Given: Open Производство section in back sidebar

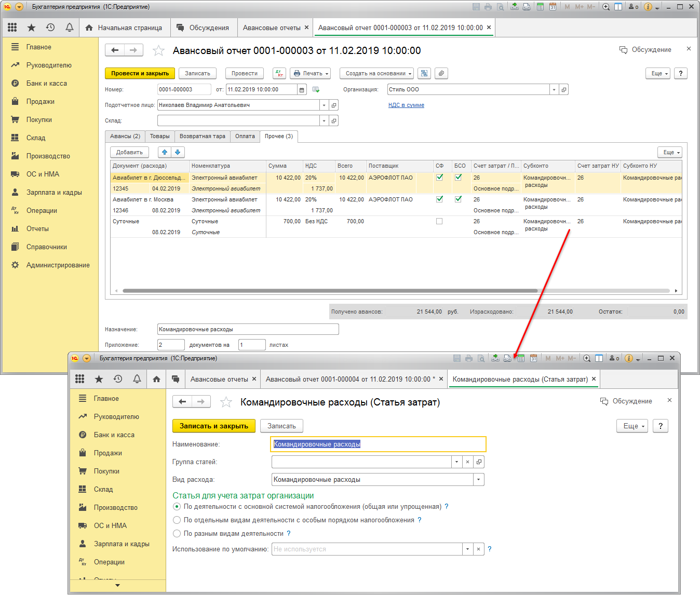Looking at the screenshot, I should pos(48,156).
